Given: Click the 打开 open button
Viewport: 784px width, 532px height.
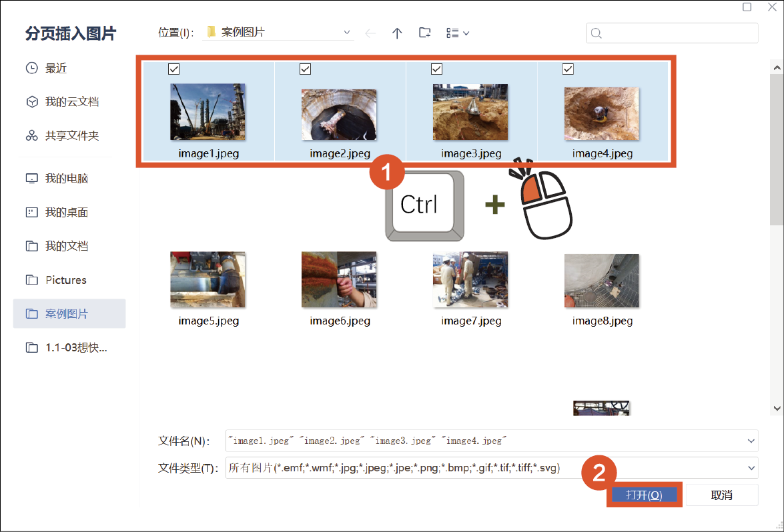Looking at the screenshot, I should pyautogui.click(x=644, y=495).
